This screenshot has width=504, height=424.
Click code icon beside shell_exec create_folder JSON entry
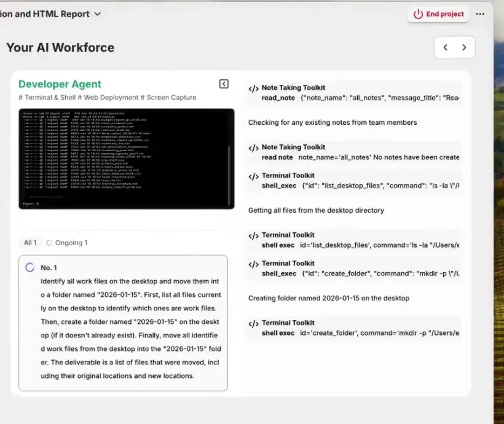point(253,264)
